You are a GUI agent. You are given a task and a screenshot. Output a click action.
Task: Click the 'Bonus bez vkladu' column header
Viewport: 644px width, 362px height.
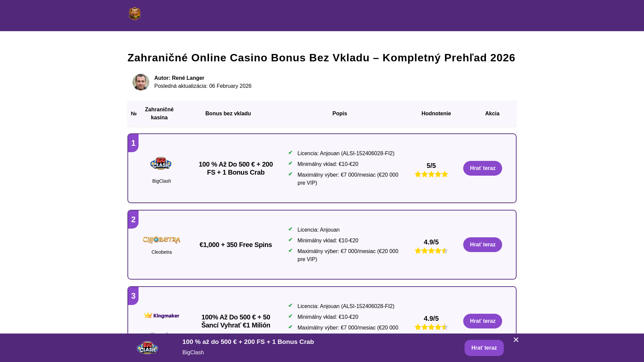pyautogui.click(x=228, y=114)
